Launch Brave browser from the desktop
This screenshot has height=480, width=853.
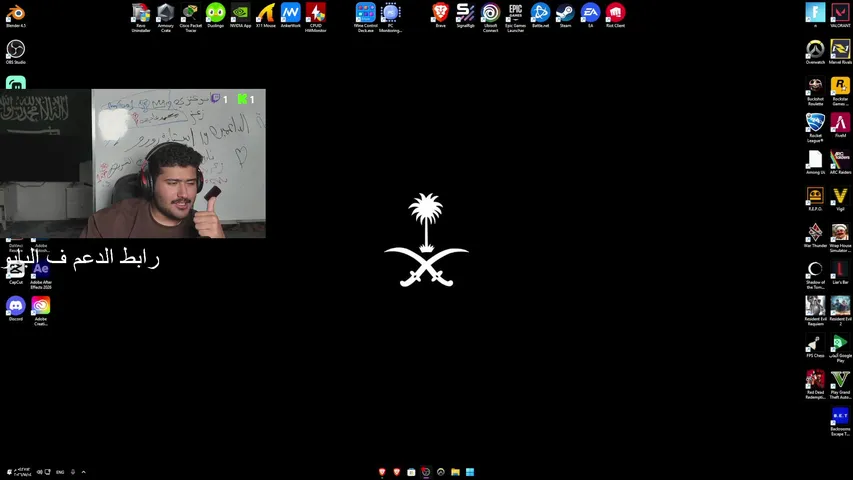441,15
